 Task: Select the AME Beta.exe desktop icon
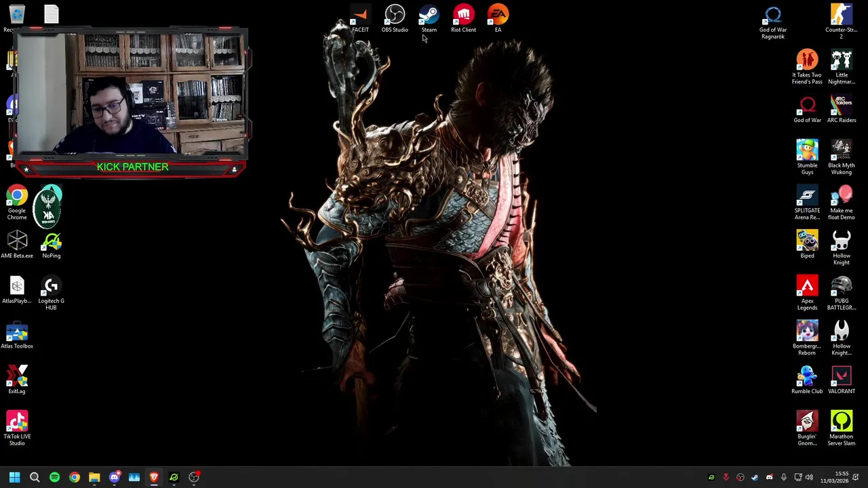pos(17,245)
